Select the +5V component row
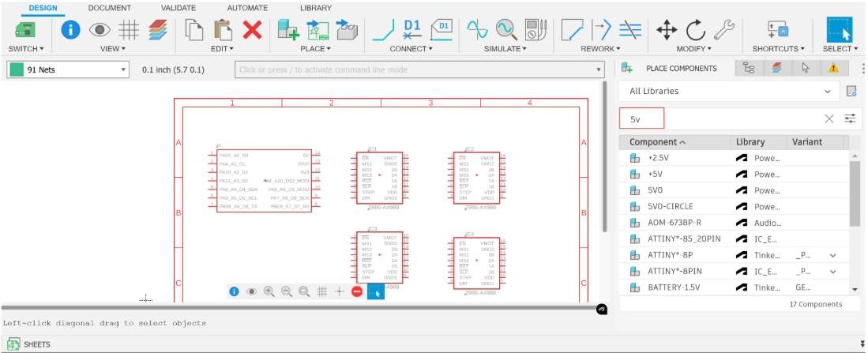The image size is (868, 353). [735, 174]
